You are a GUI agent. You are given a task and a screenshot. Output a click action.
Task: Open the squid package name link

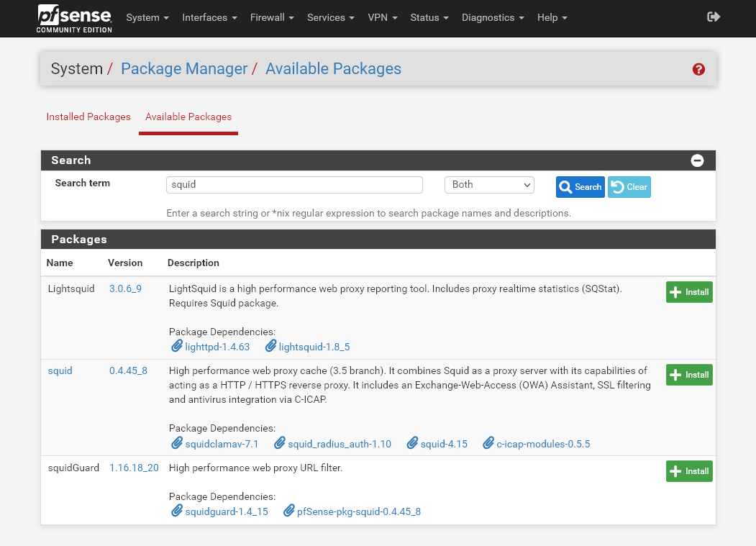pos(60,371)
